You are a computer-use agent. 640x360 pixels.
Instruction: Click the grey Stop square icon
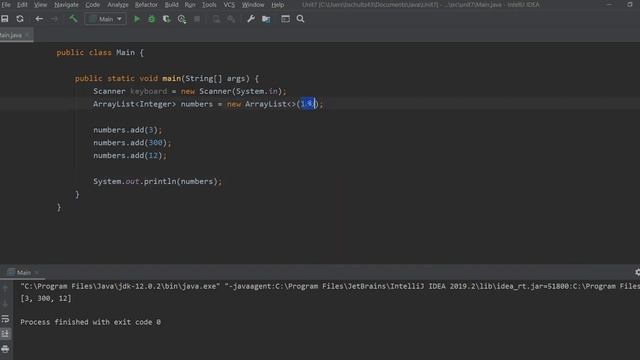click(x=197, y=19)
